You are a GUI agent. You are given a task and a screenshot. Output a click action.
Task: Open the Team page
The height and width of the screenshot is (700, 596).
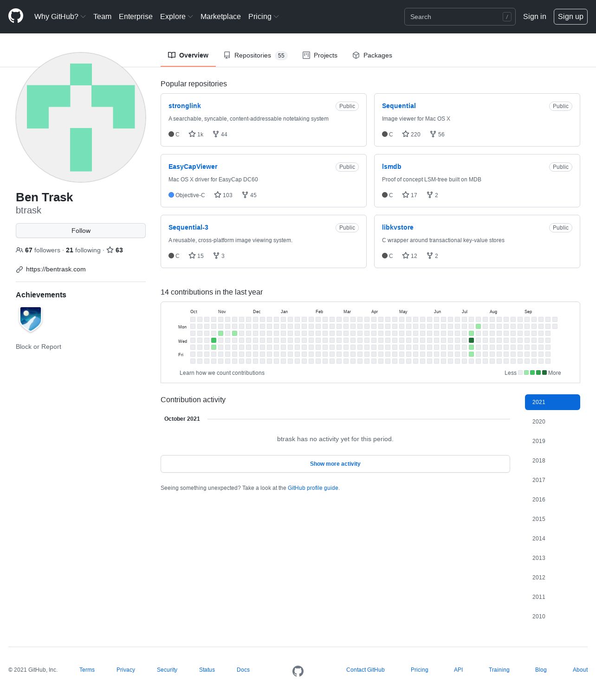[102, 16]
